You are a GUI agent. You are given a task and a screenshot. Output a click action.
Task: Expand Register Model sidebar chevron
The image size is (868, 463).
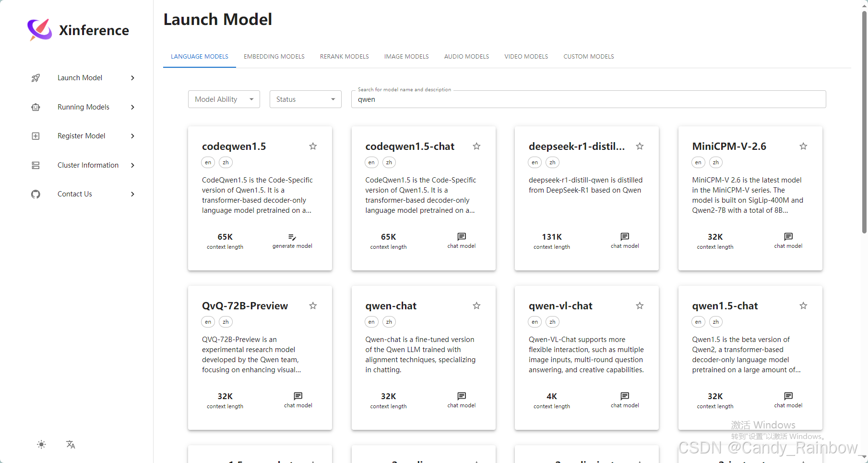133,136
